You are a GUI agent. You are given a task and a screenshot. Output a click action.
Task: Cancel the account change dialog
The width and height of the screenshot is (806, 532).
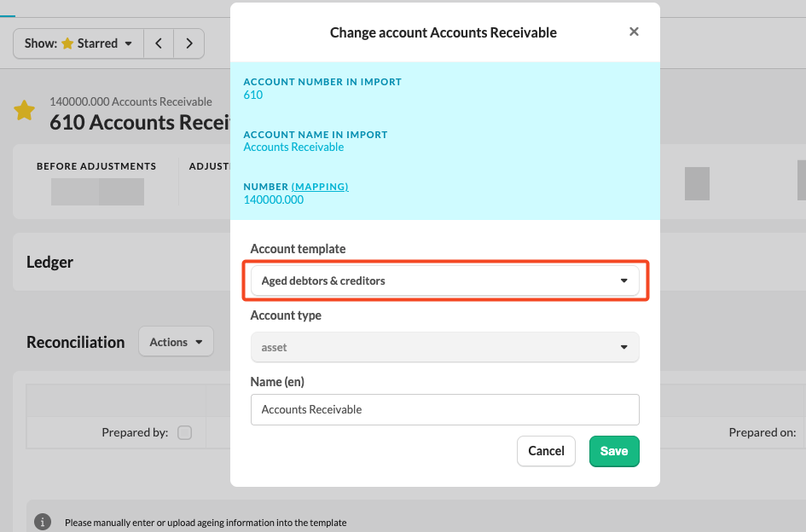tap(546, 451)
